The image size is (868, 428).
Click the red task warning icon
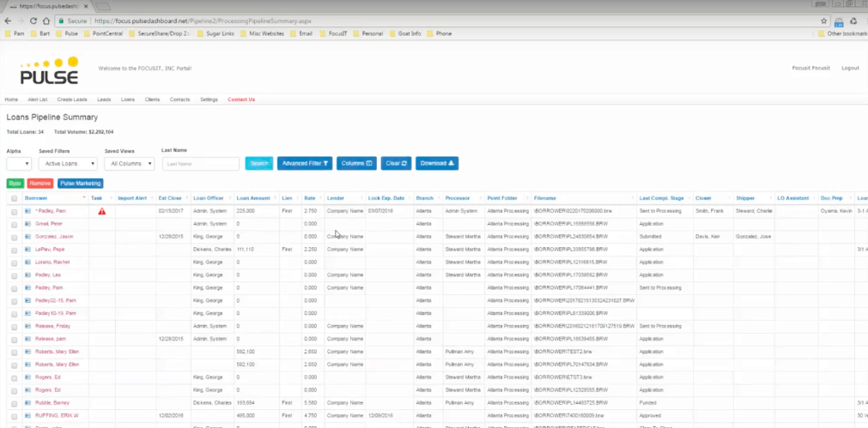coord(102,211)
